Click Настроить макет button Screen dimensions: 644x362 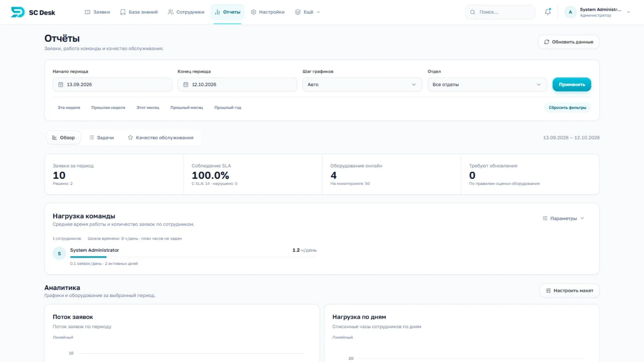(570, 290)
